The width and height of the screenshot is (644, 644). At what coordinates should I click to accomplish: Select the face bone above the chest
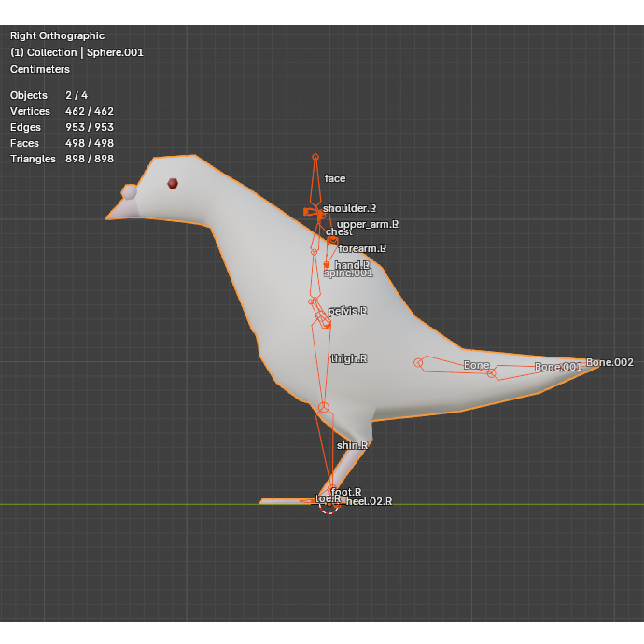(315, 181)
